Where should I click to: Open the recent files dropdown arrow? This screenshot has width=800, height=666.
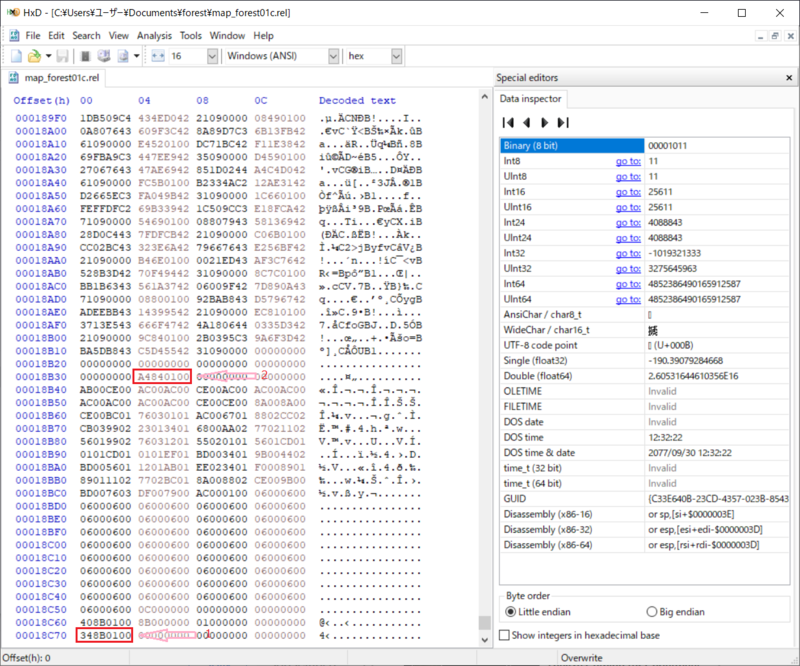(x=48, y=56)
